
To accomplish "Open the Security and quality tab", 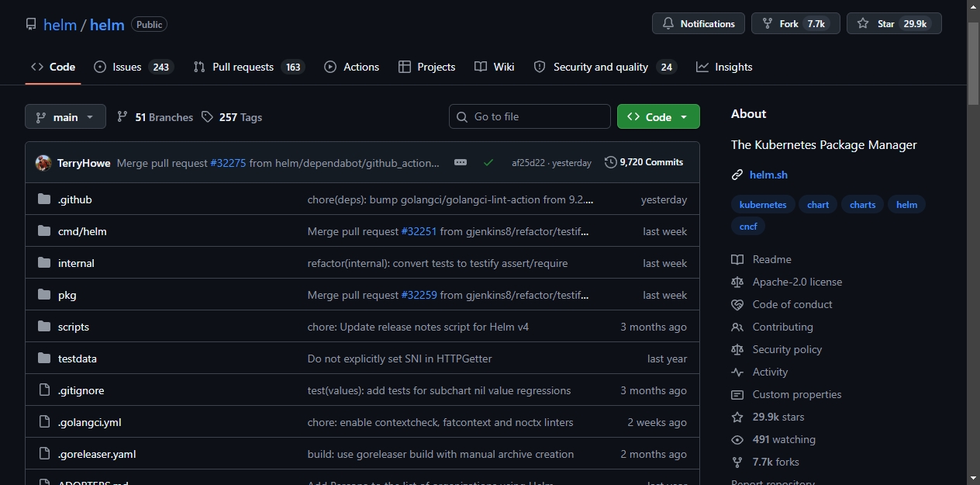I will [x=605, y=67].
